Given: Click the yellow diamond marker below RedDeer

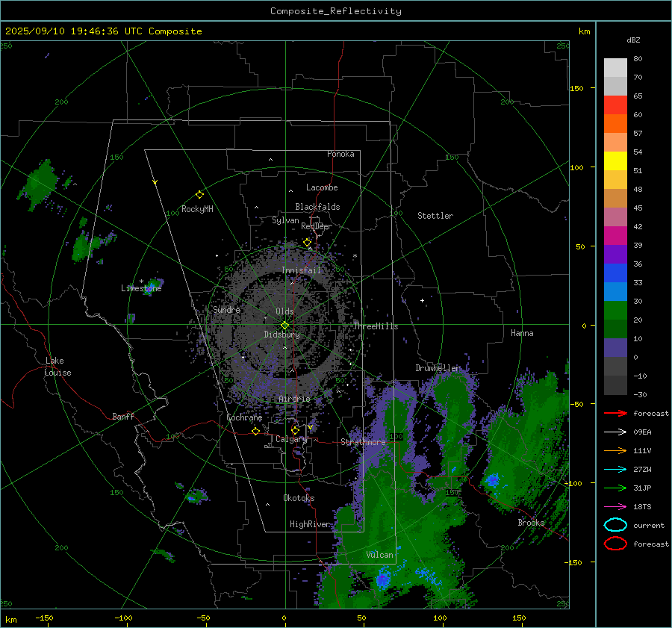Looking at the screenshot, I should point(307,243).
